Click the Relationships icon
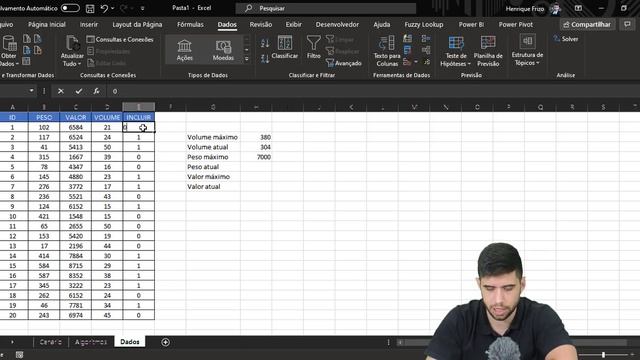 point(426,50)
